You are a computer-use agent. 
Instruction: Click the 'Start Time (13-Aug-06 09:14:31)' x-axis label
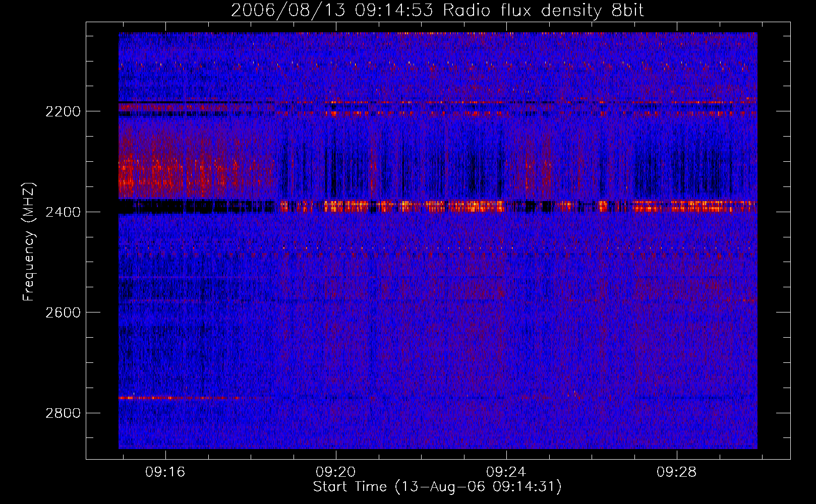pyautogui.click(x=437, y=487)
